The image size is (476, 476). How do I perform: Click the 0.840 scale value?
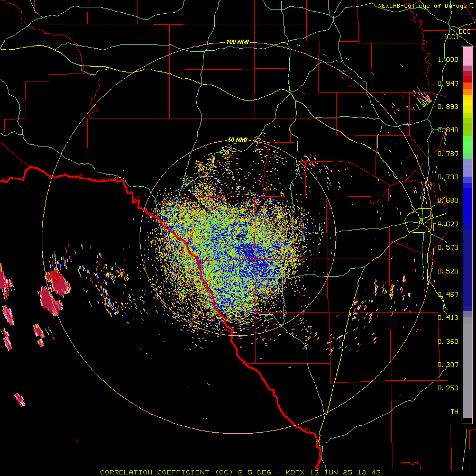point(448,130)
